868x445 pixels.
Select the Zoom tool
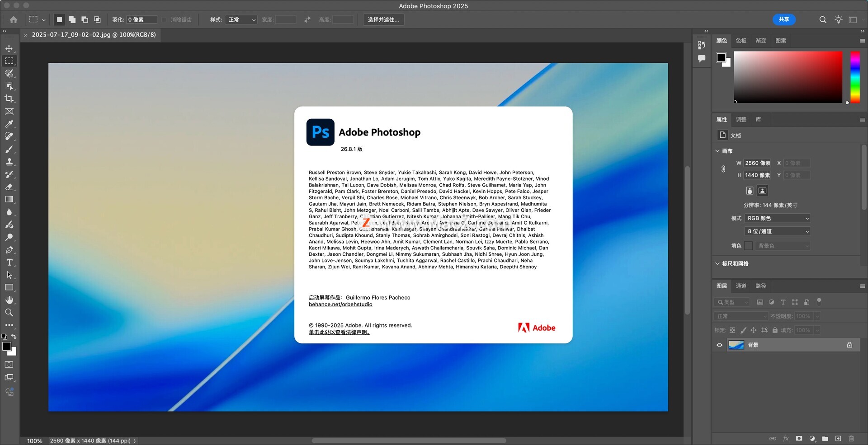(9, 313)
